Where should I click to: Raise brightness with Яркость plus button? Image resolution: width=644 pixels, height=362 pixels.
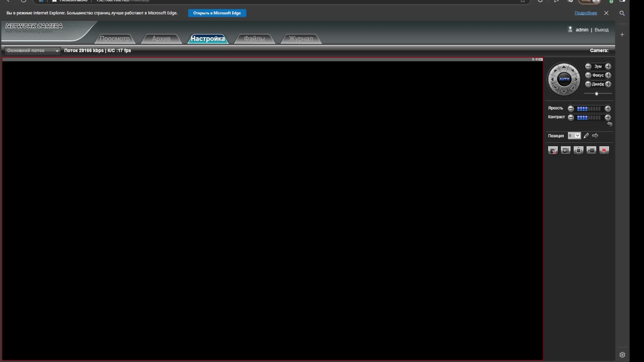(x=608, y=109)
